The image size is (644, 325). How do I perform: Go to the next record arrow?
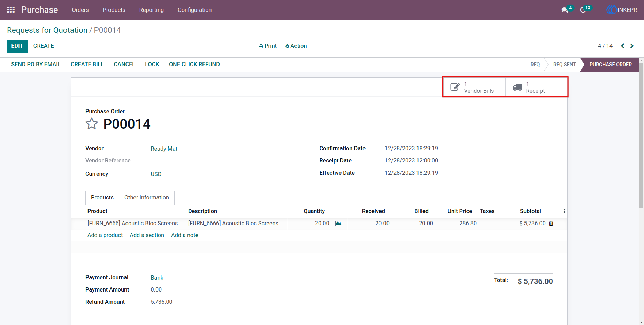pos(632,46)
